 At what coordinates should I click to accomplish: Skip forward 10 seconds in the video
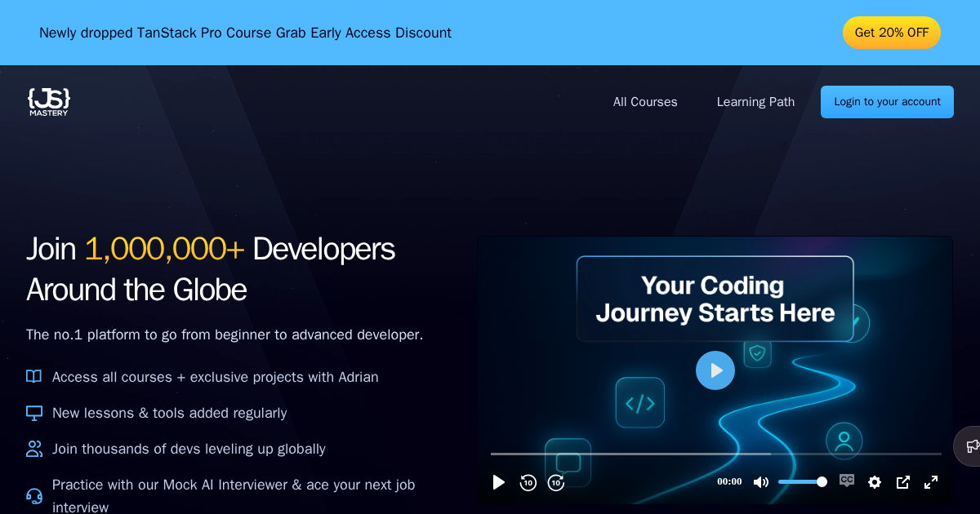[556, 482]
